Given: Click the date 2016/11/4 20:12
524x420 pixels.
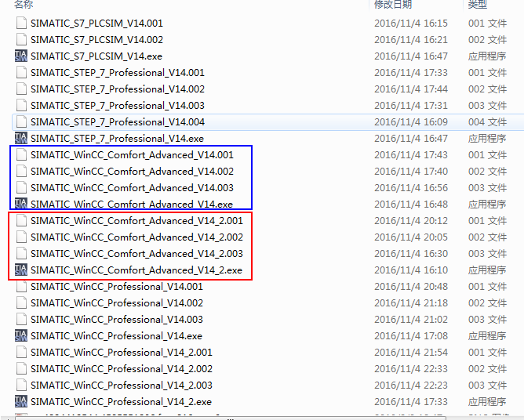Looking at the screenshot, I should click(x=411, y=221).
